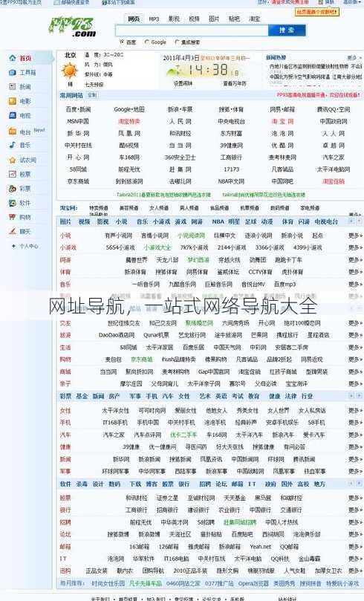This screenshot has height=601, width=364.
Task: Click inside the search input field
Action: click(x=192, y=30)
